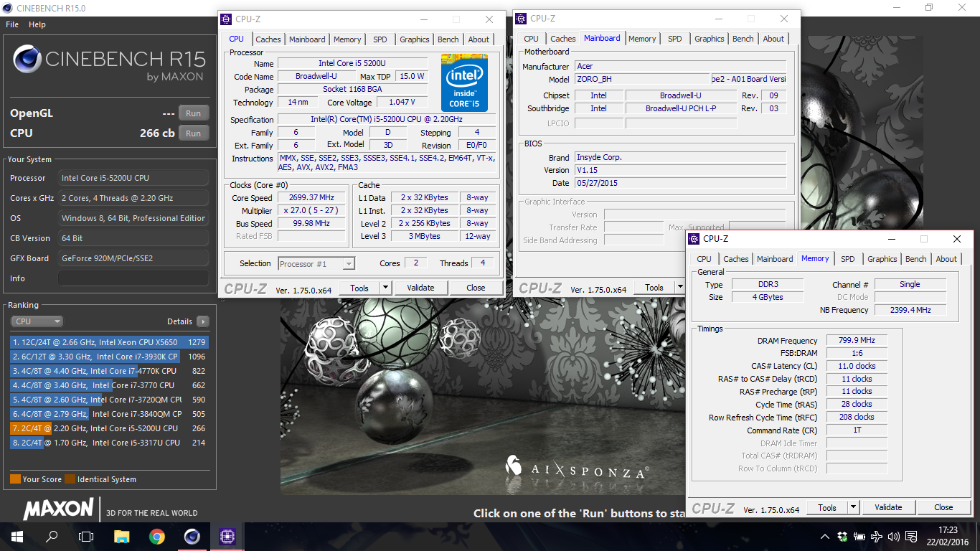The height and width of the screenshot is (551, 980).
Task: Click CPU-Z title icon in CPU tab window
Action: pos(226,19)
